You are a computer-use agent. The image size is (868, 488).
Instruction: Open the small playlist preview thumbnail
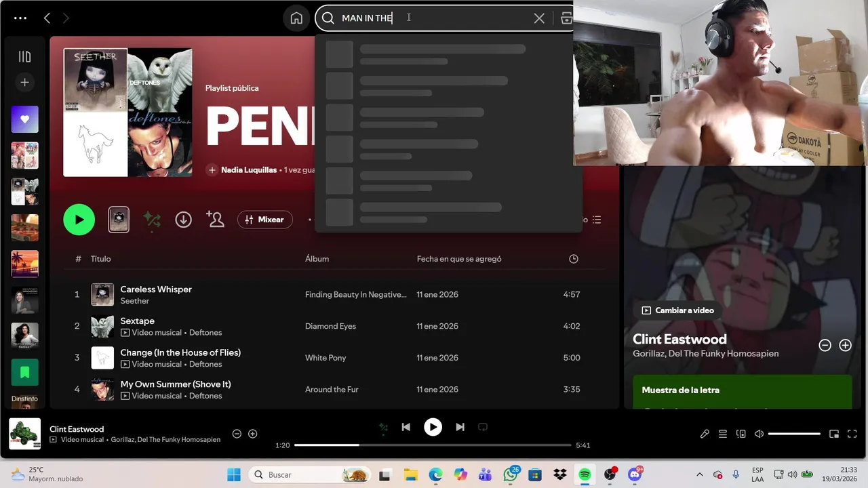(119, 220)
